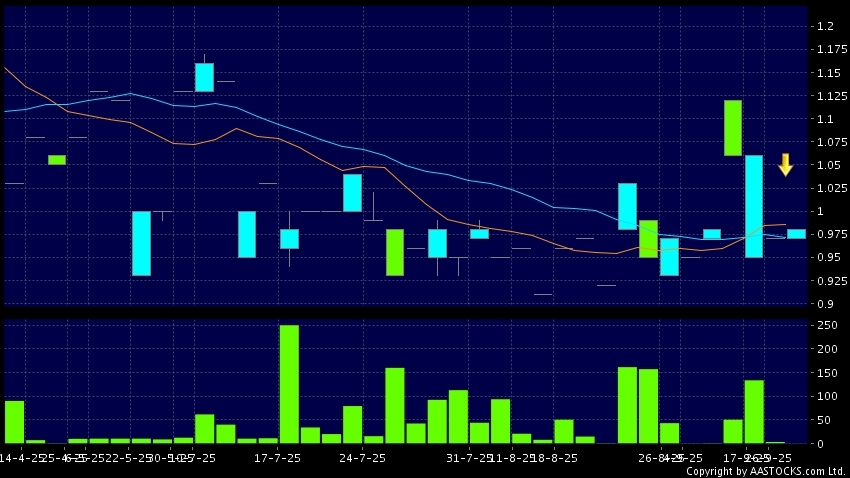The height and width of the screenshot is (478, 850).
Task: Select the 0.9 price axis label
Action: (x=825, y=304)
